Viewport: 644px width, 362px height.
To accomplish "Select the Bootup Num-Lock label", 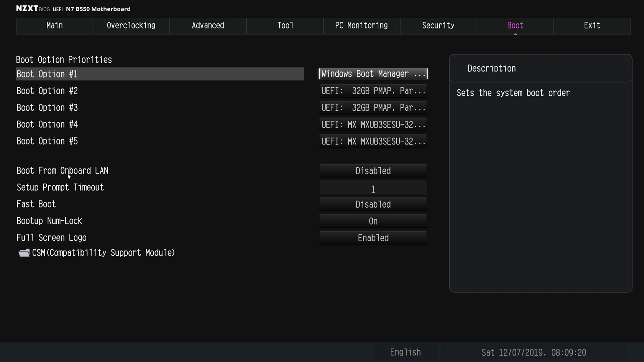I will tap(49, 221).
